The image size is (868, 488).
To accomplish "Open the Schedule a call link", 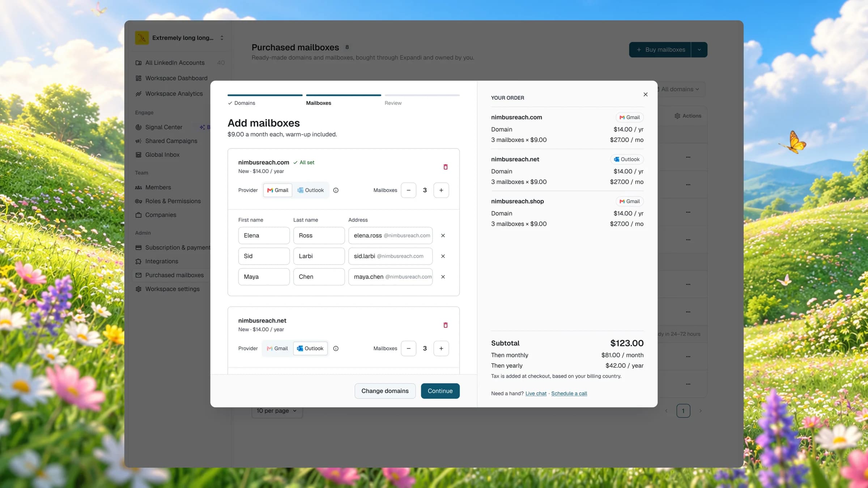I will pos(569,393).
